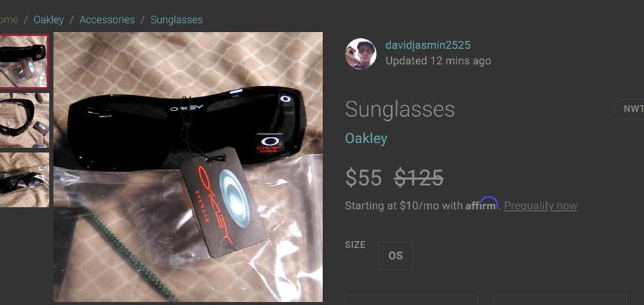Screen dimensions: 644x305
Task: Open the Oakley brand link under title
Action: click(x=366, y=139)
